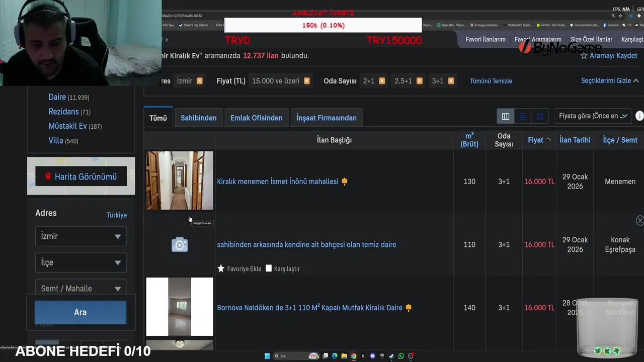
Task: Open File Explorer from taskbar
Action: coord(344,356)
